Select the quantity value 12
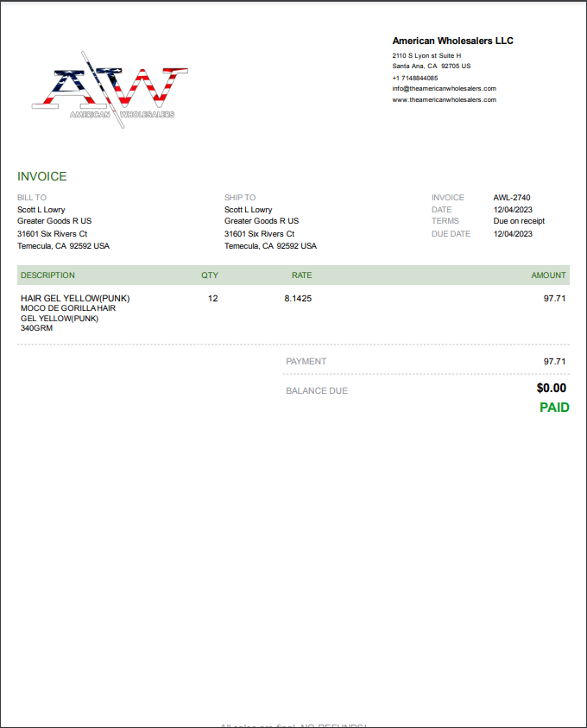587x728 pixels. [212, 298]
